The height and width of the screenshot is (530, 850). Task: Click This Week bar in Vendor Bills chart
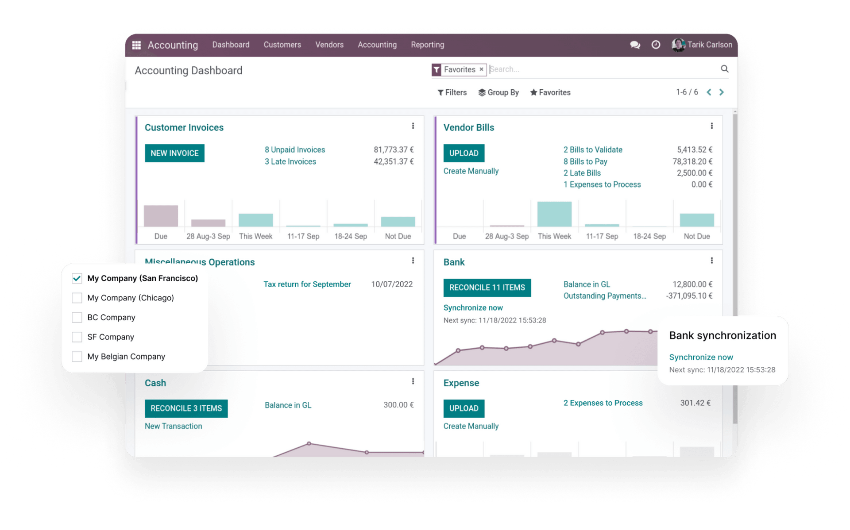555,214
